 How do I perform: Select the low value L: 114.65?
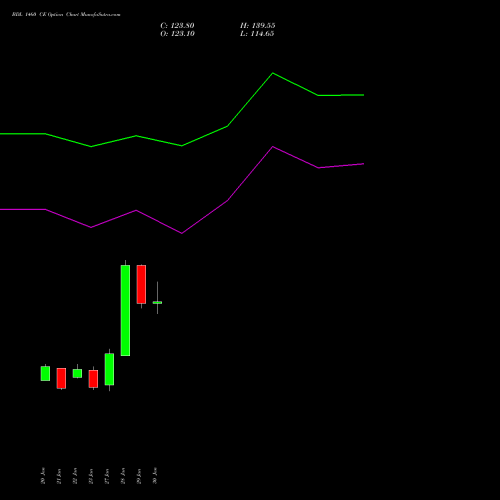point(257,34)
